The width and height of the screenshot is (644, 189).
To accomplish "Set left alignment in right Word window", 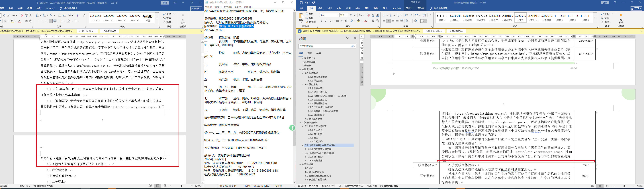I will (384, 21).
